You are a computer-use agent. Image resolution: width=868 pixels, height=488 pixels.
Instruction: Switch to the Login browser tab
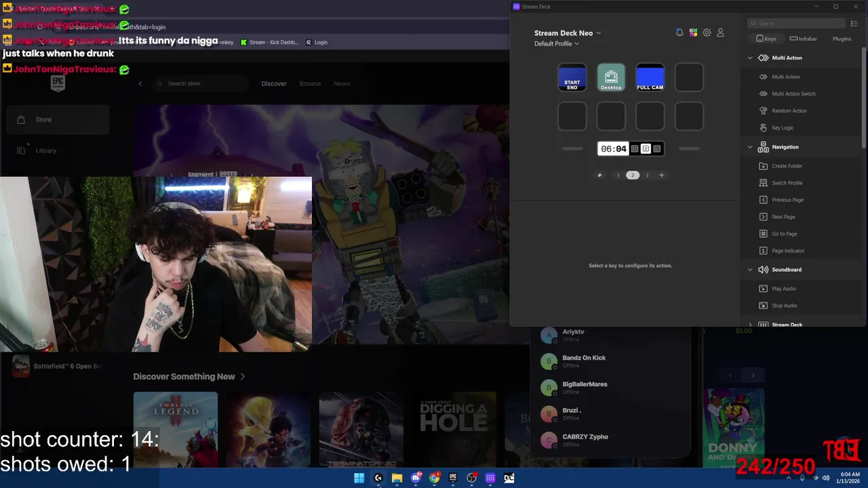click(x=316, y=42)
